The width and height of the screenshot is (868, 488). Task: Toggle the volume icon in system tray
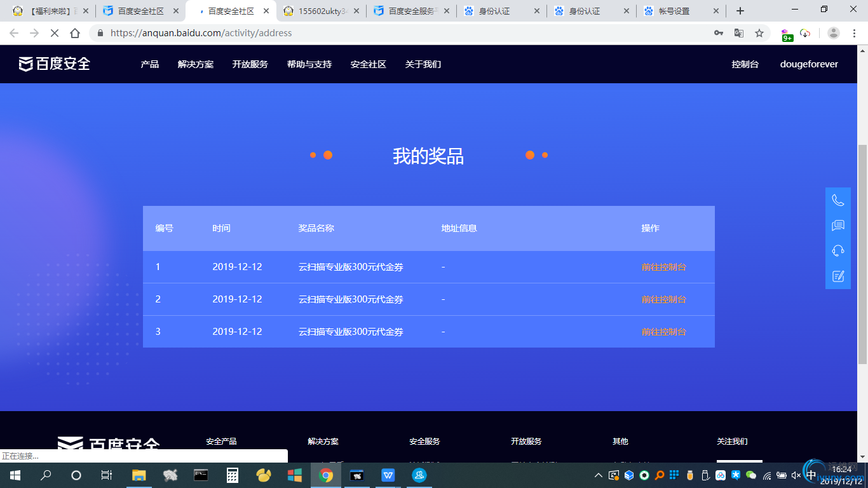click(x=796, y=475)
